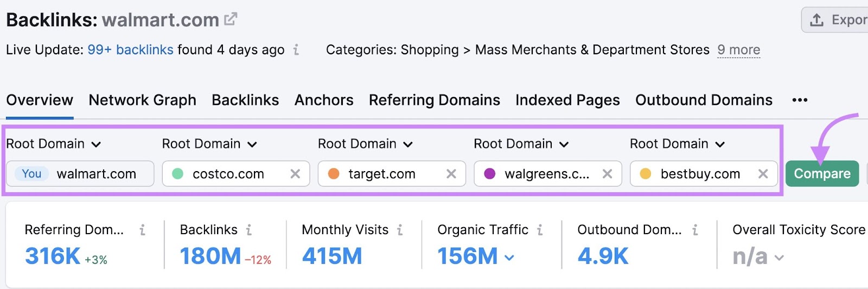Show the 9 more categories link

pyautogui.click(x=739, y=50)
